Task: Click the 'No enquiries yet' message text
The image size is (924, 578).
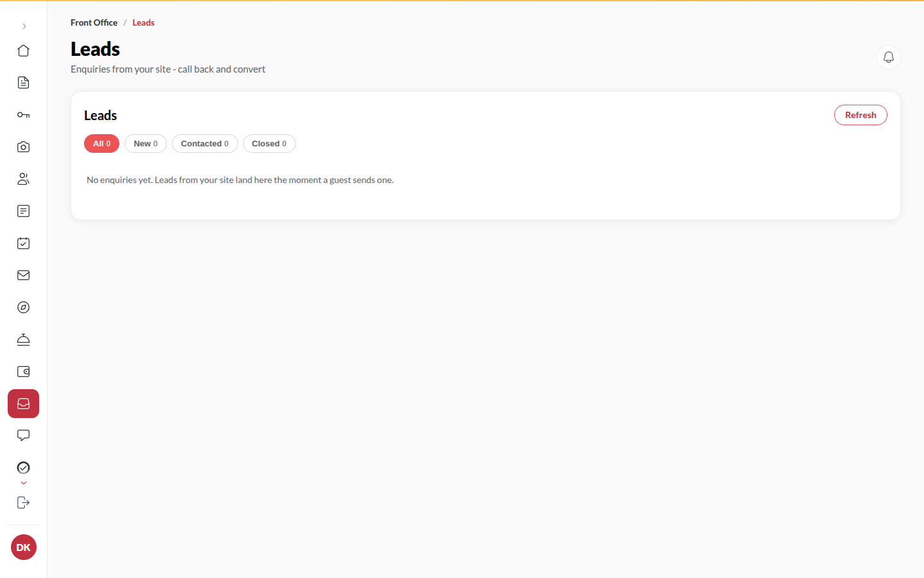Action: 240,180
